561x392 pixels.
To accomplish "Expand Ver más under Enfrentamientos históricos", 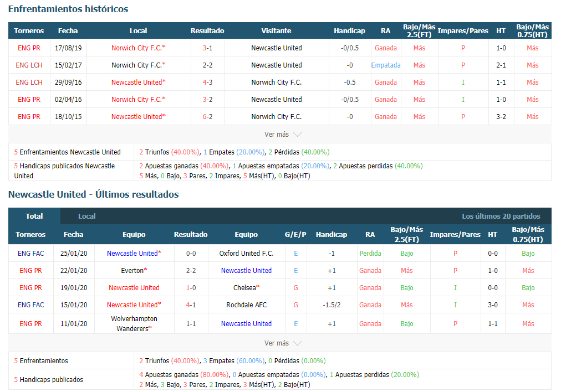I will coord(283,135).
